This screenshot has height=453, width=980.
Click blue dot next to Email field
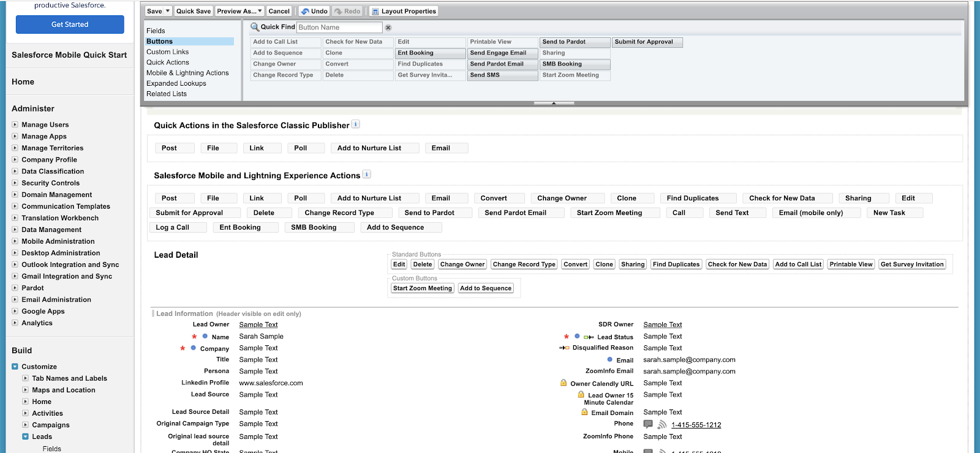(610, 359)
